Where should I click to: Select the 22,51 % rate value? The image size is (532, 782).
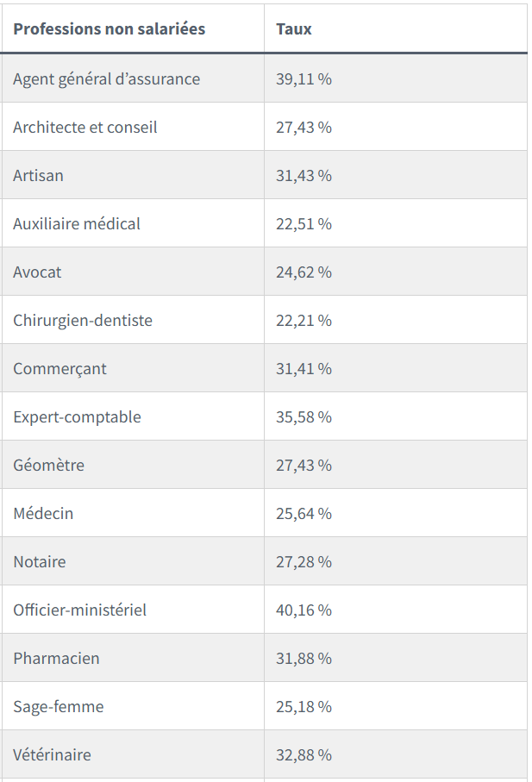pos(304,224)
